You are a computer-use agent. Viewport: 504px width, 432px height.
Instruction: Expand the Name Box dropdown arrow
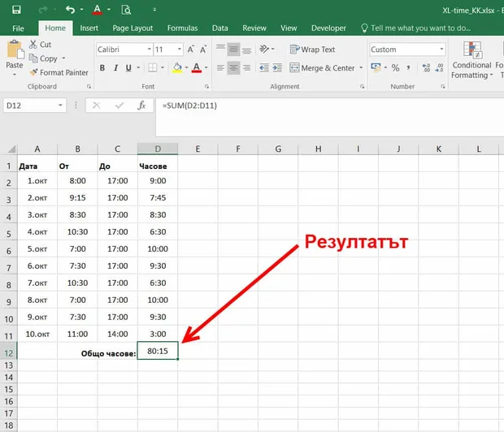60,106
